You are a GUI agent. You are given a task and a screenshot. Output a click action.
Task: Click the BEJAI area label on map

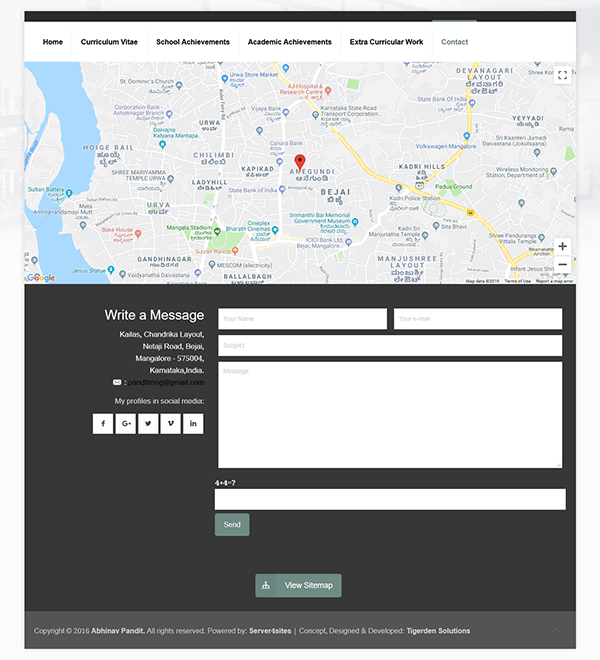coord(335,192)
